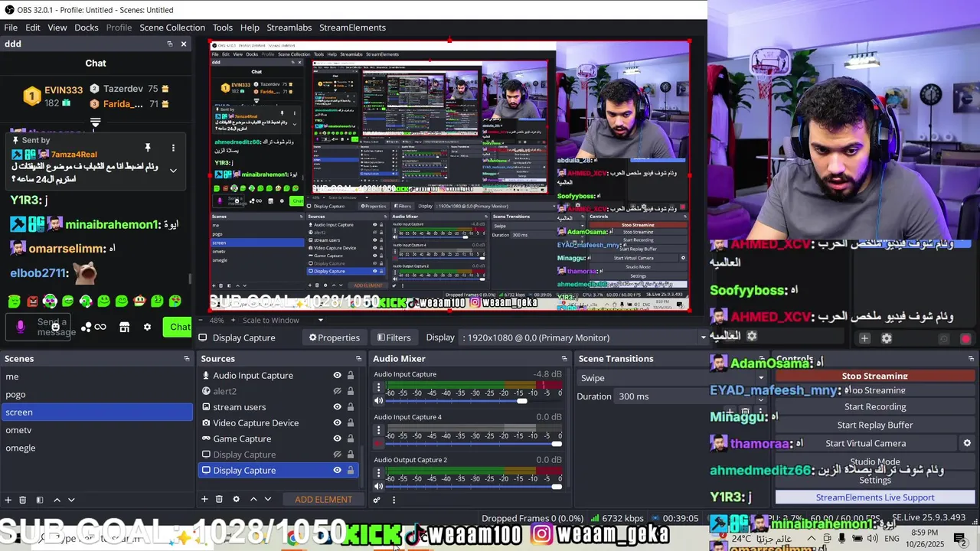The height and width of the screenshot is (551, 980).
Task: Open advanced audio properties gears icon
Action: tap(377, 500)
